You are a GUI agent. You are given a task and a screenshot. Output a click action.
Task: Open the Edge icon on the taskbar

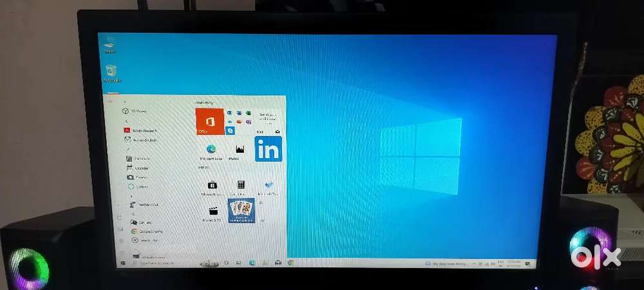click(252, 263)
